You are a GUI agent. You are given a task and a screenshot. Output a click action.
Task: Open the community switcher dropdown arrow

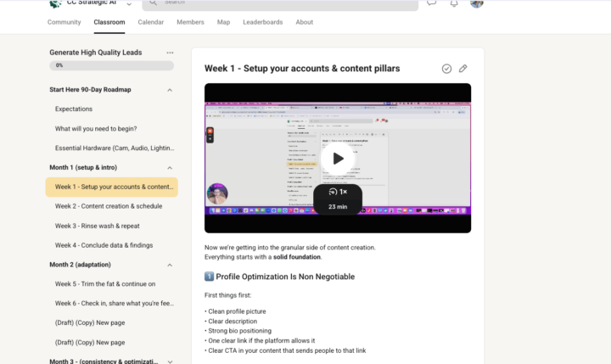[128, 4]
